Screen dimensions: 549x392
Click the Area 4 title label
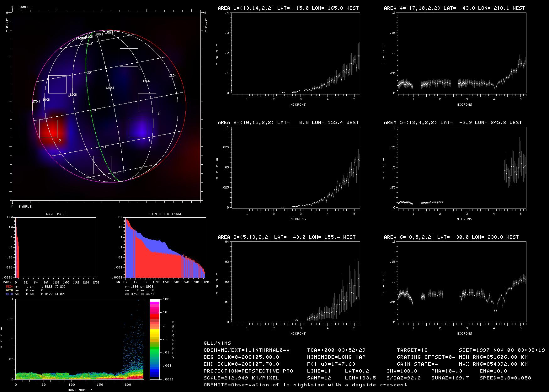coord(454,8)
